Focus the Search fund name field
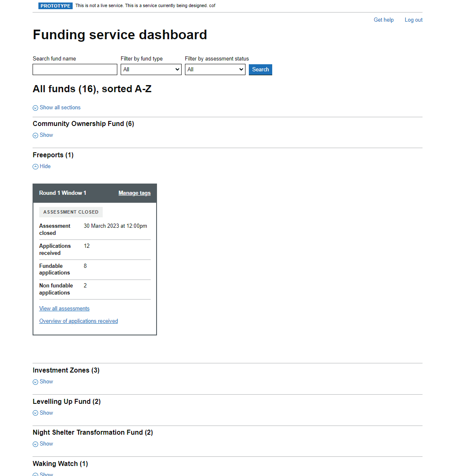Viewport: 458px width, 476px height. [x=75, y=70]
